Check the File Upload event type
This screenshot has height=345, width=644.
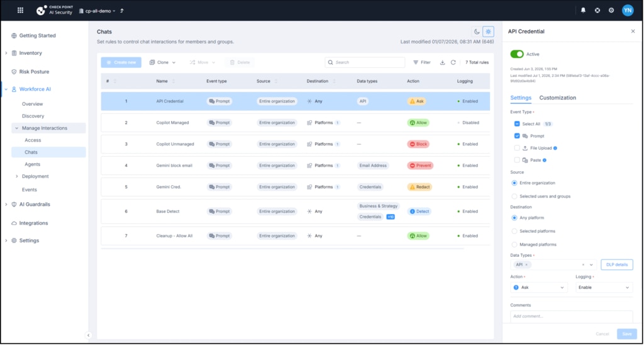pyautogui.click(x=517, y=148)
